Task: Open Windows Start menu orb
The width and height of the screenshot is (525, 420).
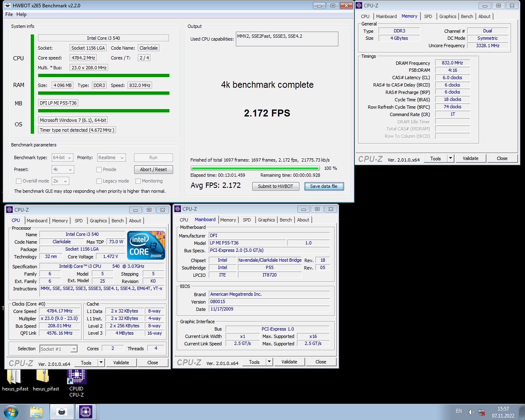Action: coord(11,412)
